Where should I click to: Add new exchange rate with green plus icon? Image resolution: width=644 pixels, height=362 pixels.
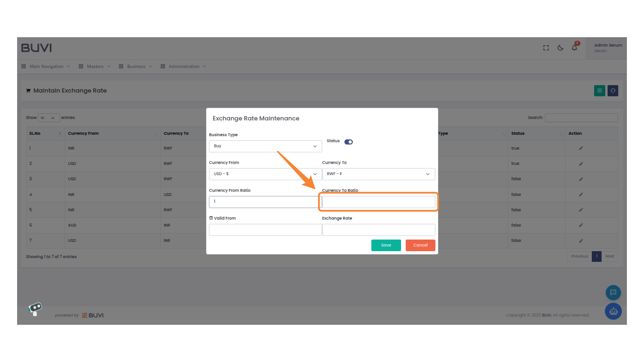pyautogui.click(x=599, y=90)
